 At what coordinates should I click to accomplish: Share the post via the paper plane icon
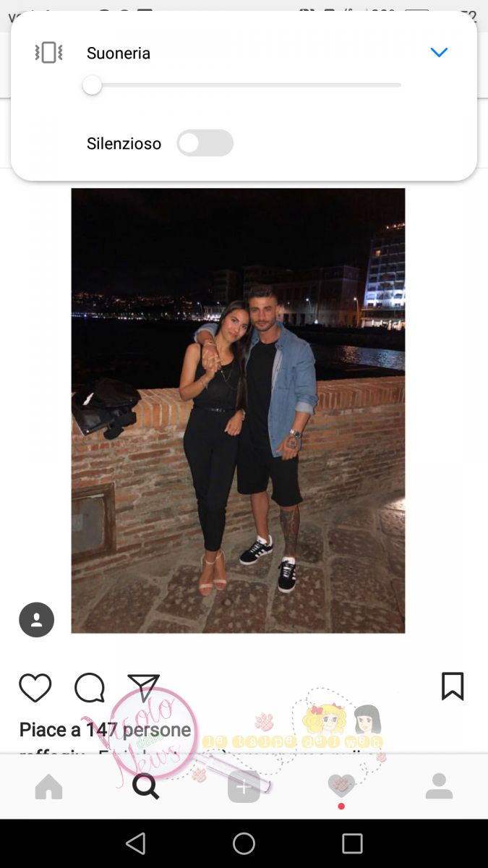coord(143,687)
